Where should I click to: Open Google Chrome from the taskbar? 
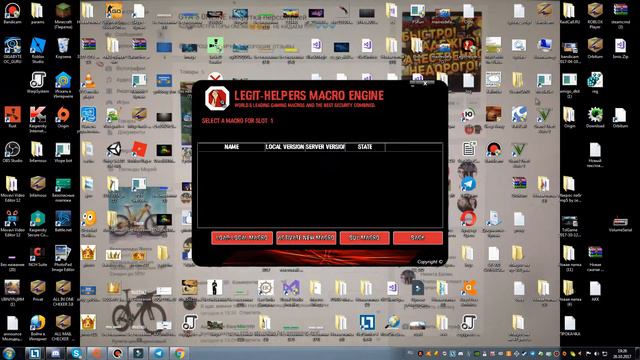click(180, 353)
